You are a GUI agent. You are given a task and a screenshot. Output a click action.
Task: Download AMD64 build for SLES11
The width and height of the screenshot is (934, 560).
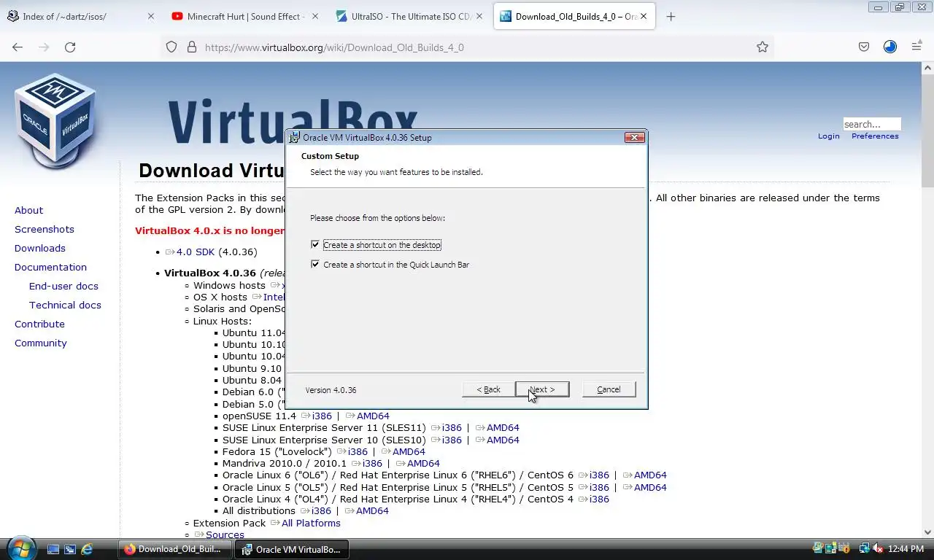[503, 428]
